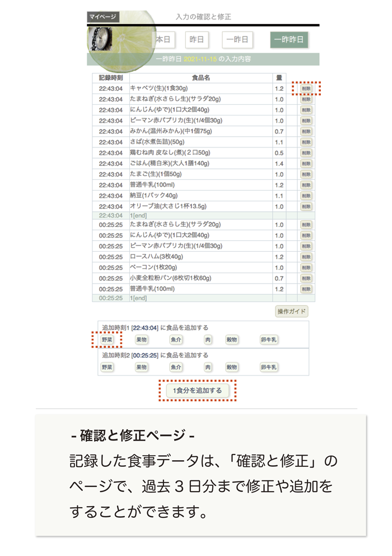The width and height of the screenshot is (392, 556).
Task: Choose 魚介 for the 22:43:04 meal
Action: pyautogui.click(x=176, y=340)
